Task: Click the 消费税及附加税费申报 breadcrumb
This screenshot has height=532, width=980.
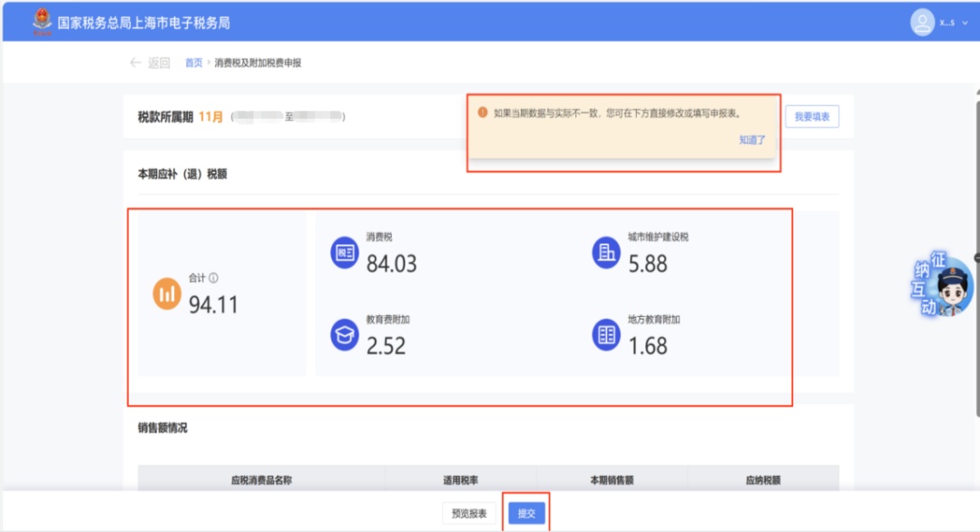Action: tap(258, 63)
